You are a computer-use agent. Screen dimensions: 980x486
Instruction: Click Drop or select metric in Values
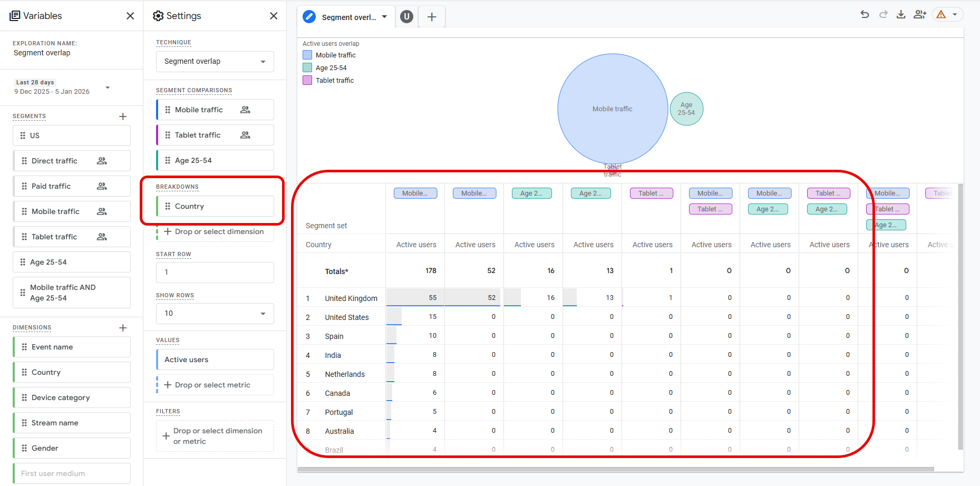pos(215,385)
